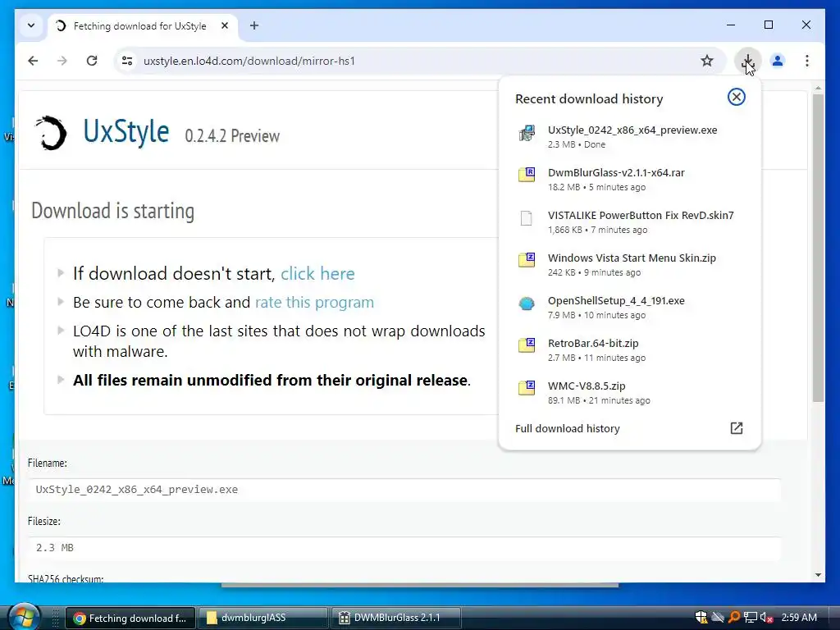Click the UxStyle swirl logo
Screen dimensions: 840x630
(52, 133)
